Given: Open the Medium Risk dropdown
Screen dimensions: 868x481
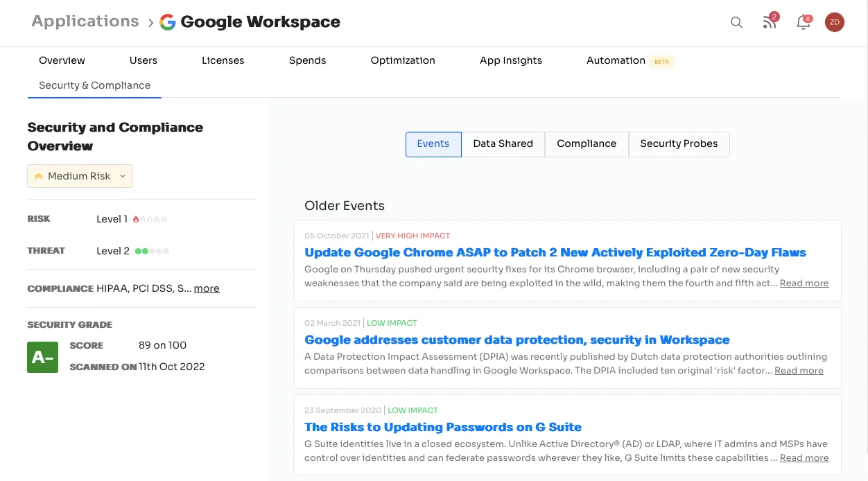Looking at the screenshot, I should pos(80,176).
